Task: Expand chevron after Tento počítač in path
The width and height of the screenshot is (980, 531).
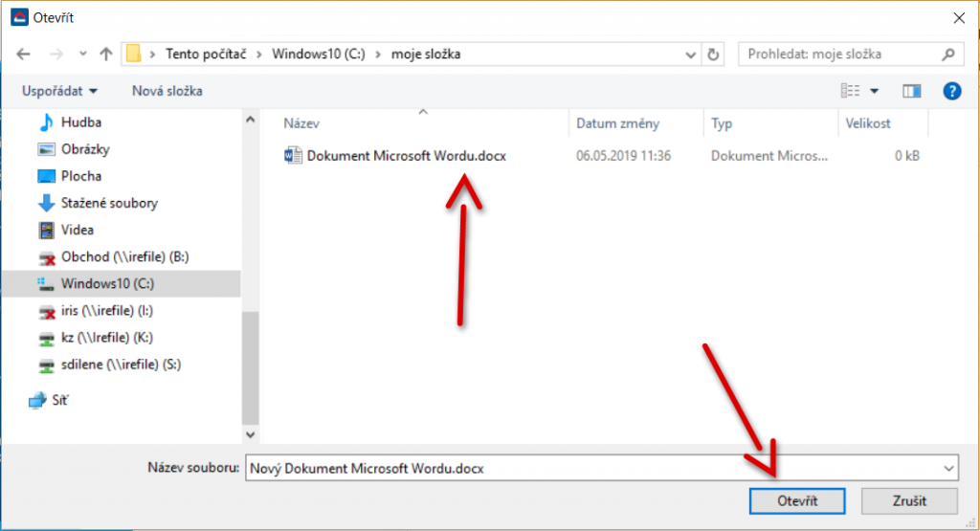Action: tap(259, 55)
